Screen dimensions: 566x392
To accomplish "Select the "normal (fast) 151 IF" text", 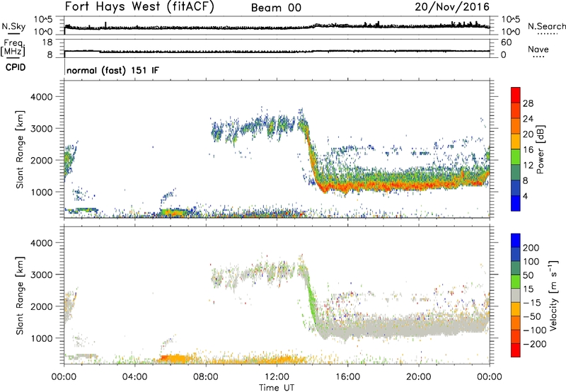I will [112, 70].
